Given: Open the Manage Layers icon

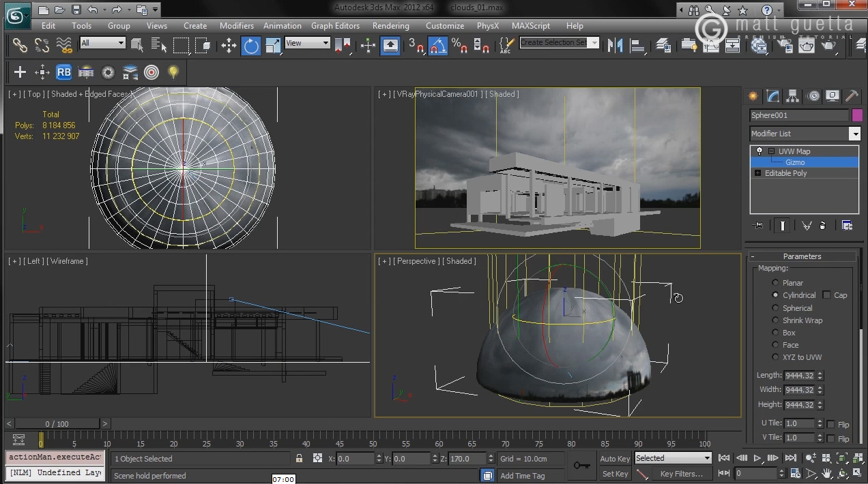Looking at the screenshot, I should point(664,46).
